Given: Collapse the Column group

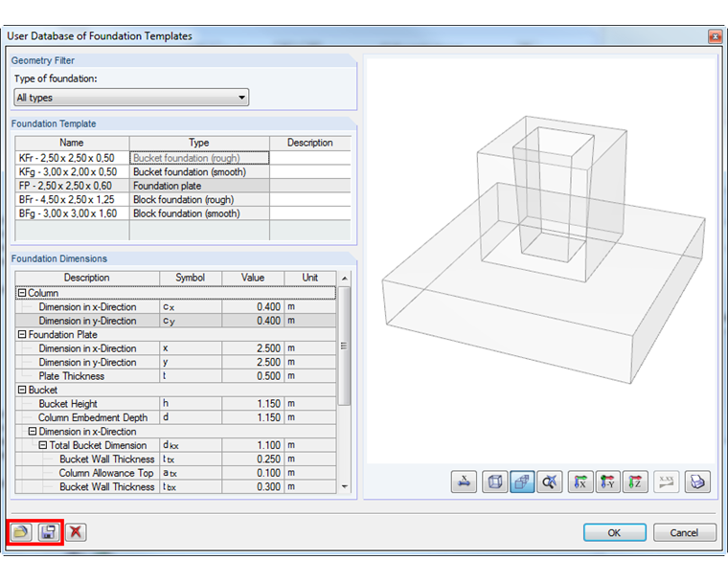Looking at the screenshot, I should point(21,293).
